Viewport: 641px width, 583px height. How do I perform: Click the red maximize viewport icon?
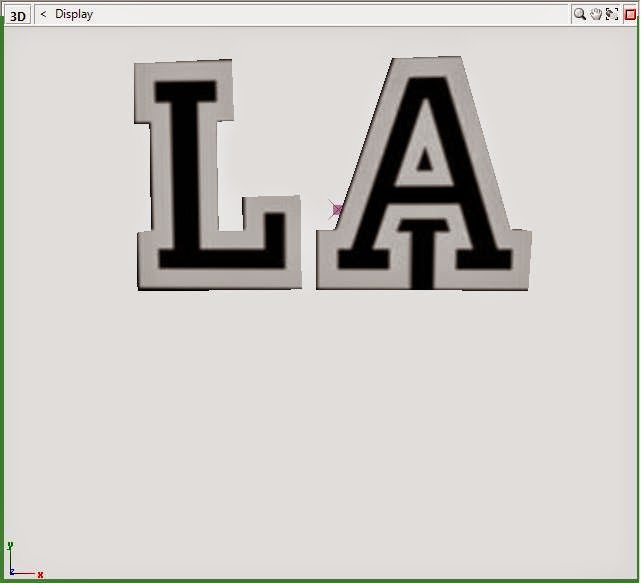(x=630, y=15)
